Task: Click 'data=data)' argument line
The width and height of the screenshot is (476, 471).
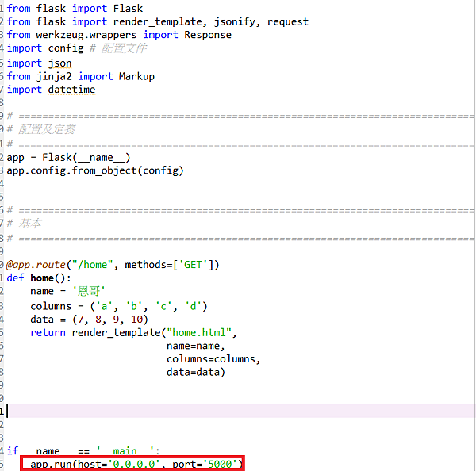Action: pos(196,373)
